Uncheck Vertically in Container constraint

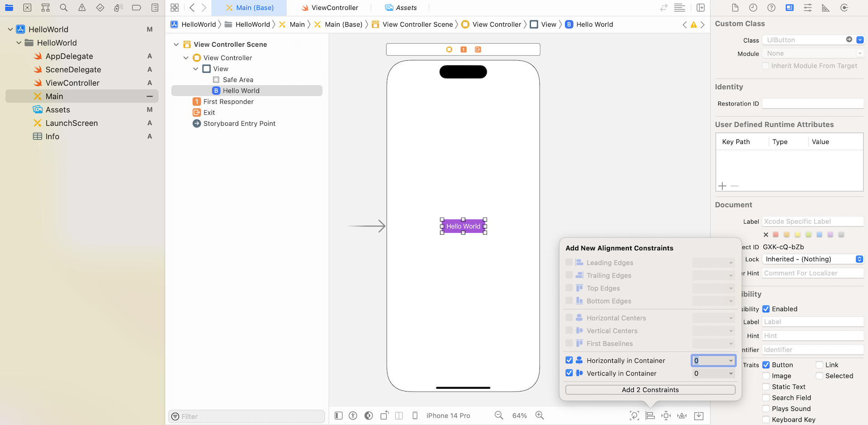tap(569, 373)
